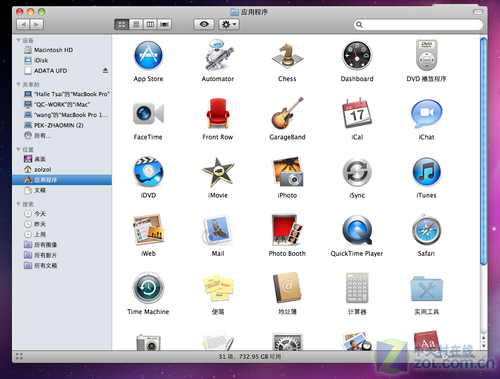Screen dimensions: 500x379
Task: Click the scroll down arrow
Action: pos(484,346)
